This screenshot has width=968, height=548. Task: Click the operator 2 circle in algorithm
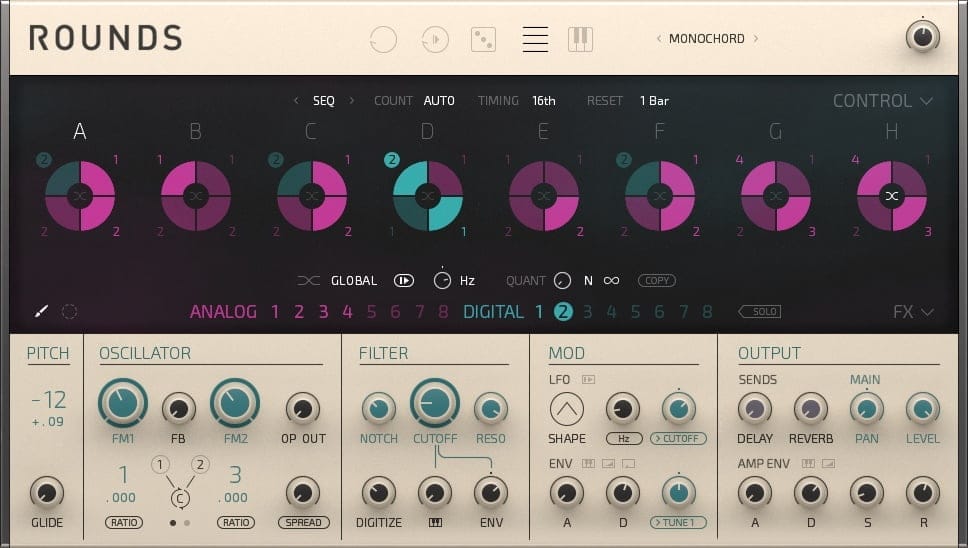pyautogui.click(x=200, y=464)
